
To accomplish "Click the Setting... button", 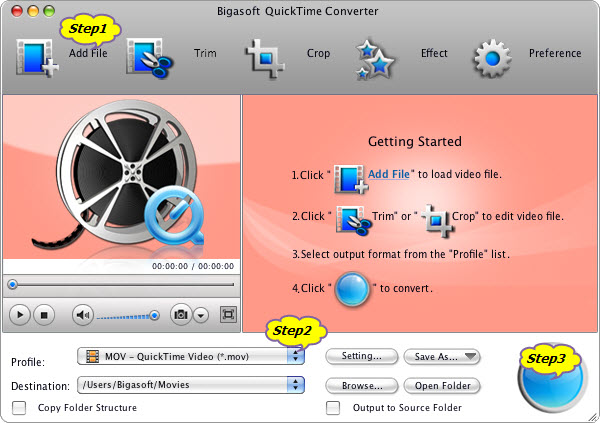I will [362, 356].
